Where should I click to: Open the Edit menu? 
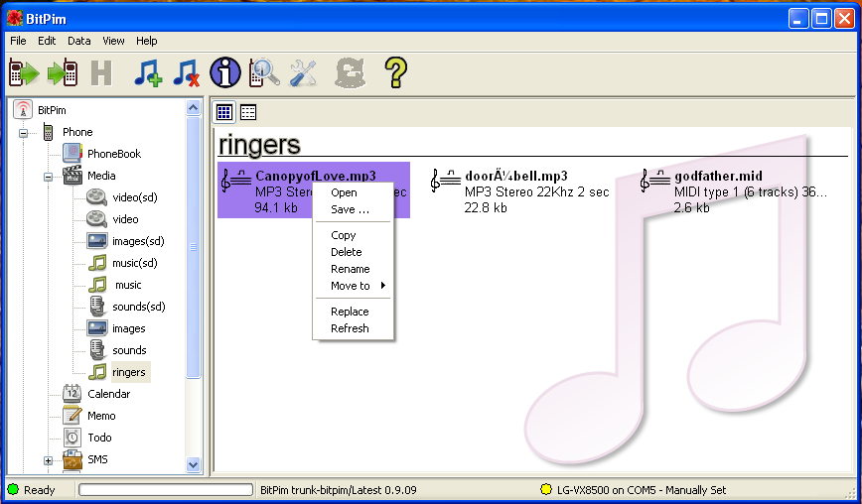[x=47, y=41]
